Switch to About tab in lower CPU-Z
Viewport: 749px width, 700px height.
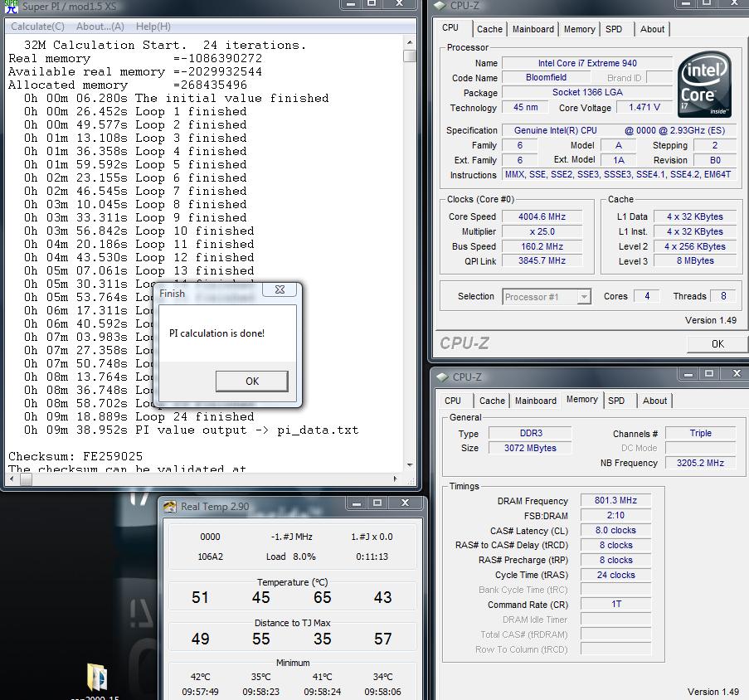click(x=654, y=401)
